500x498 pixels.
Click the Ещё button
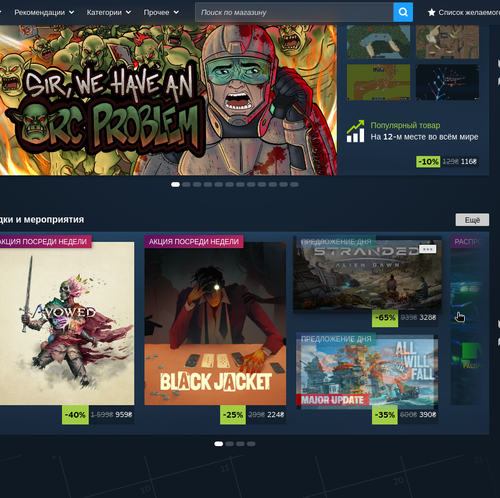pyautogui.click(x=472, y=220)
